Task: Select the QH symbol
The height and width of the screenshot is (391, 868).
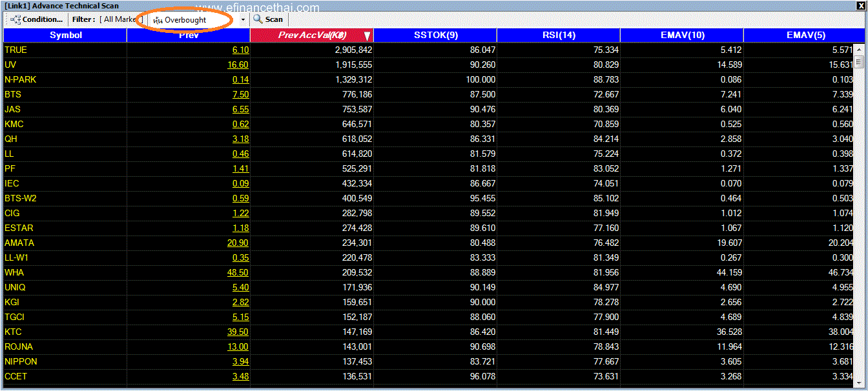Action: [x=11, y=139]
